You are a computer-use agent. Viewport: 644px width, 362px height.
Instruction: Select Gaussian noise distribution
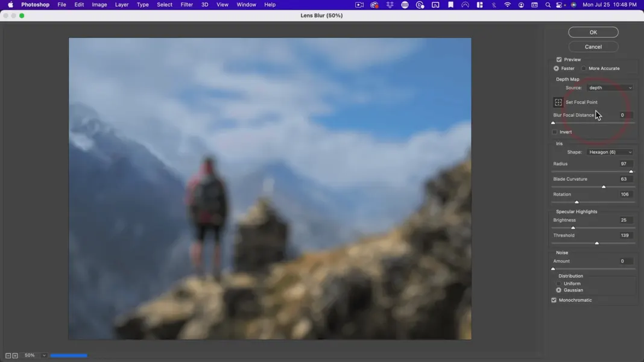point(558,290)
